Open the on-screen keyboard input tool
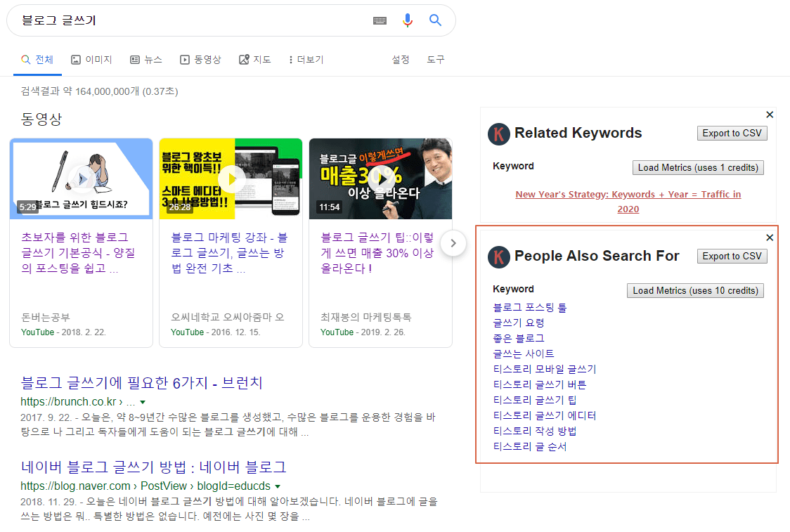790x532 pixels. (380, 20)
